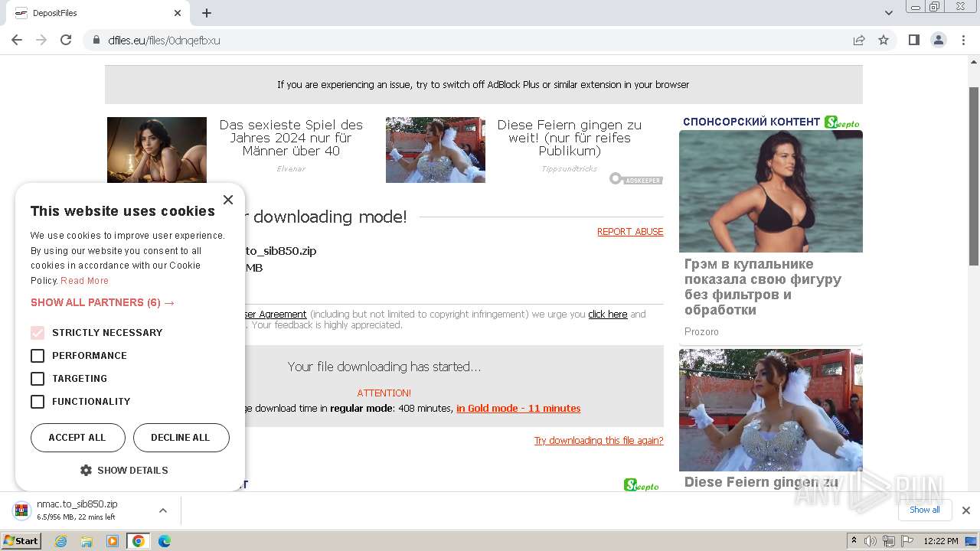
Task: Open Windows Media Player taskbar icon
Action: 113,541
